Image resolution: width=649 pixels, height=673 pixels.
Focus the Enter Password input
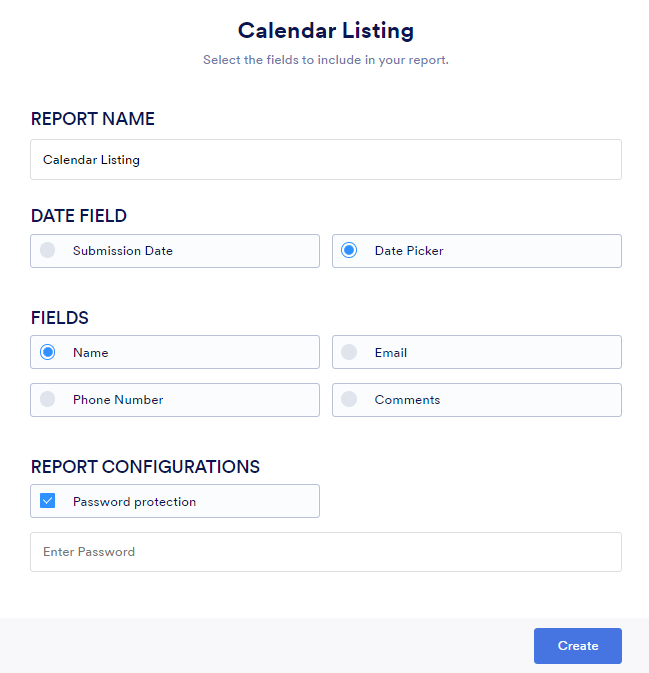click(325, 552)
